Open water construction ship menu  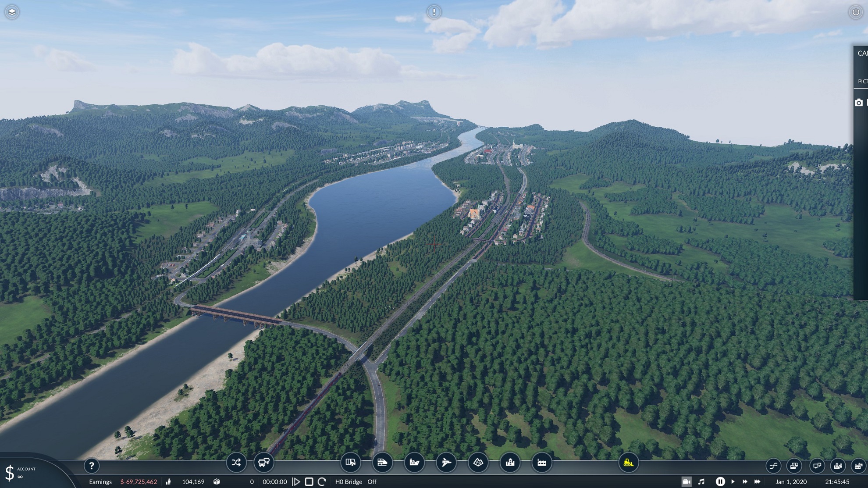[414, 463]
